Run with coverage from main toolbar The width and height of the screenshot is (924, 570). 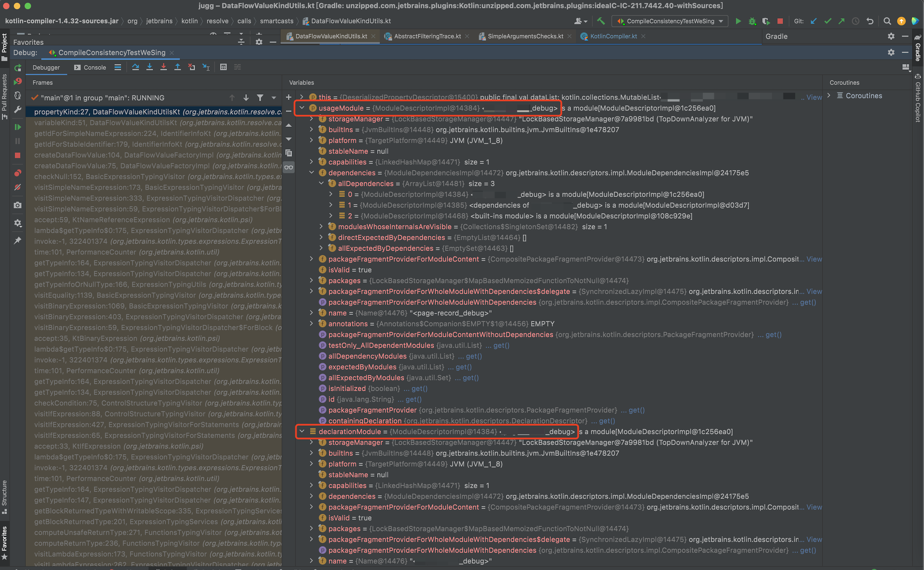point(766,21)
